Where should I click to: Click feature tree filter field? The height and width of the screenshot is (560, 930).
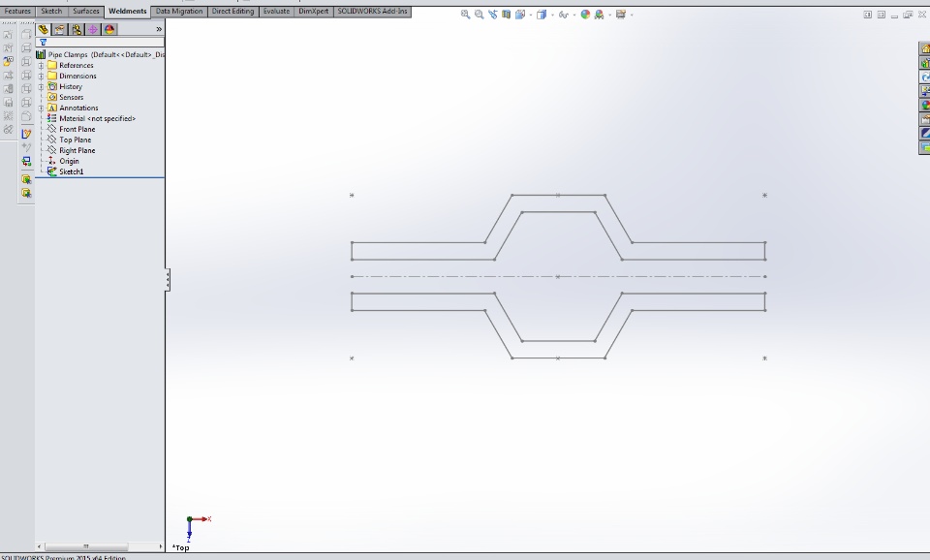[100, 42]
